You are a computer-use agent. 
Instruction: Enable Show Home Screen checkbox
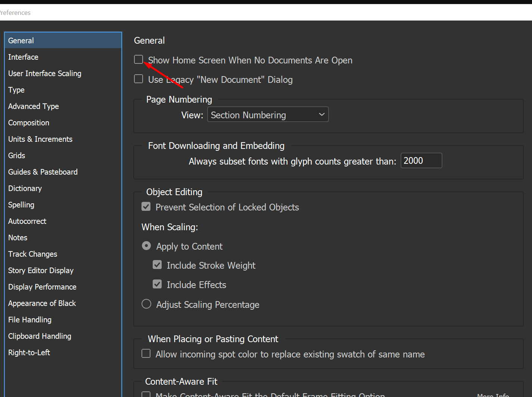click(139, 59)
